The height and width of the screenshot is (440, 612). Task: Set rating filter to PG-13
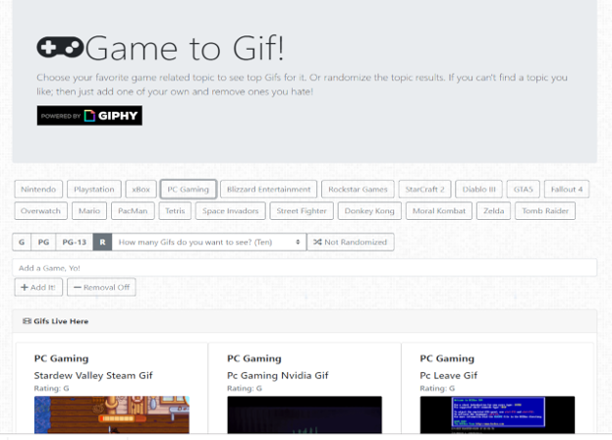(x=74, y=242)
